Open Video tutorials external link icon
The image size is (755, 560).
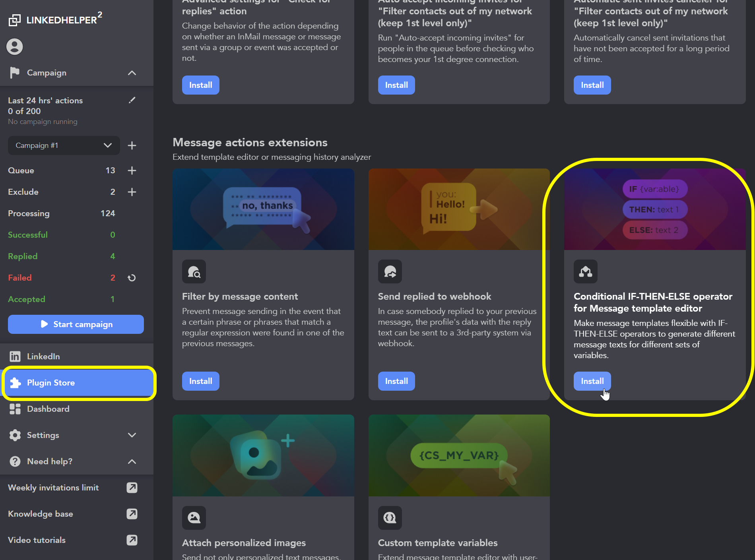132,540
